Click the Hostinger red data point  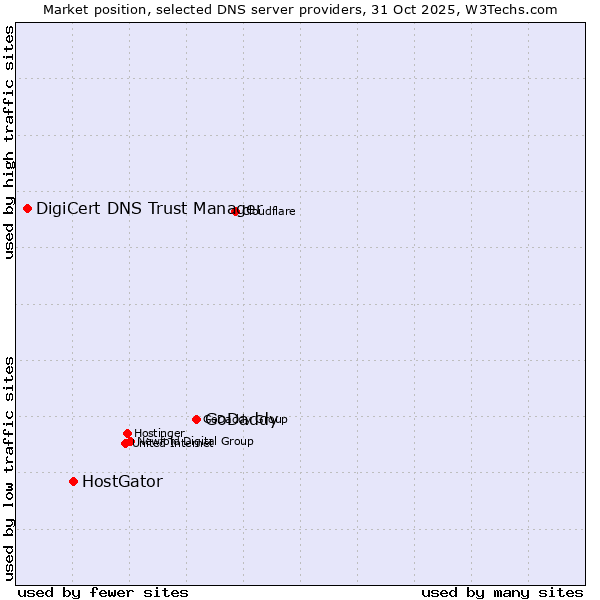[127, 433]
